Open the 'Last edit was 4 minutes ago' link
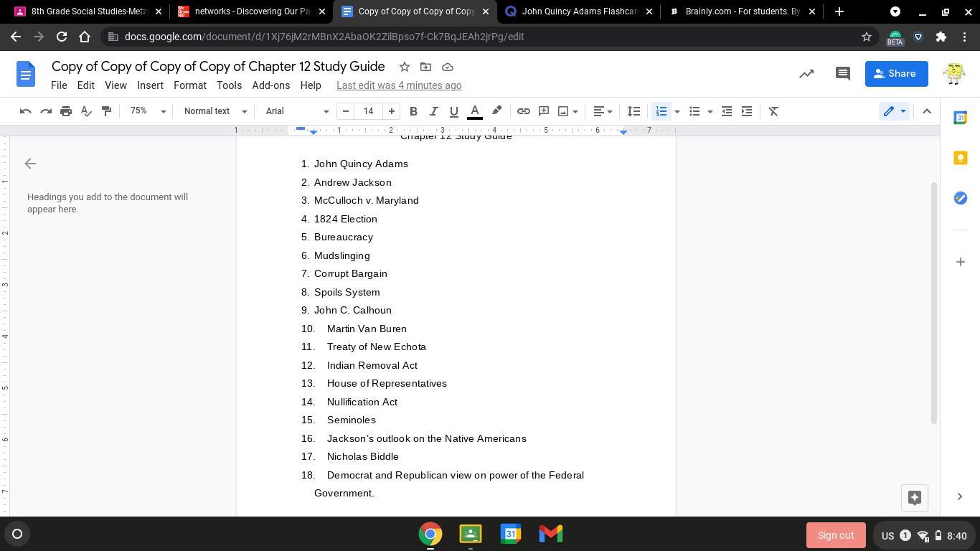980x551 pixels. tap(399, 85)
